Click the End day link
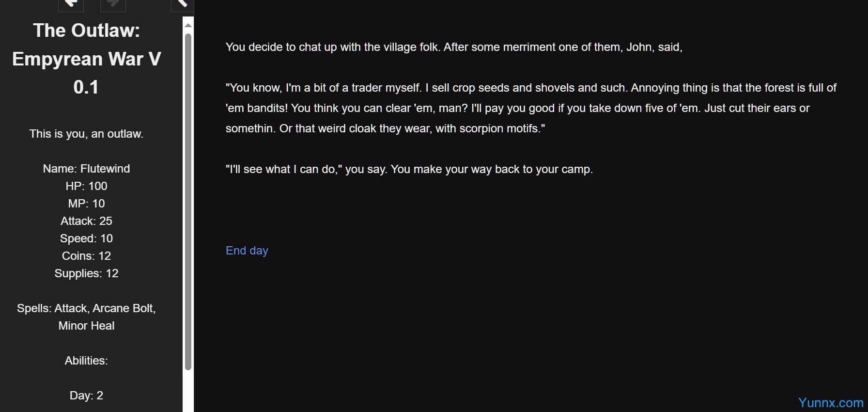 247,251
